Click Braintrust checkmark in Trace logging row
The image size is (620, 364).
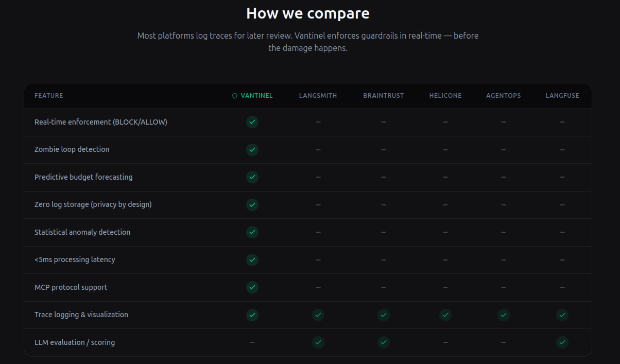384,315
